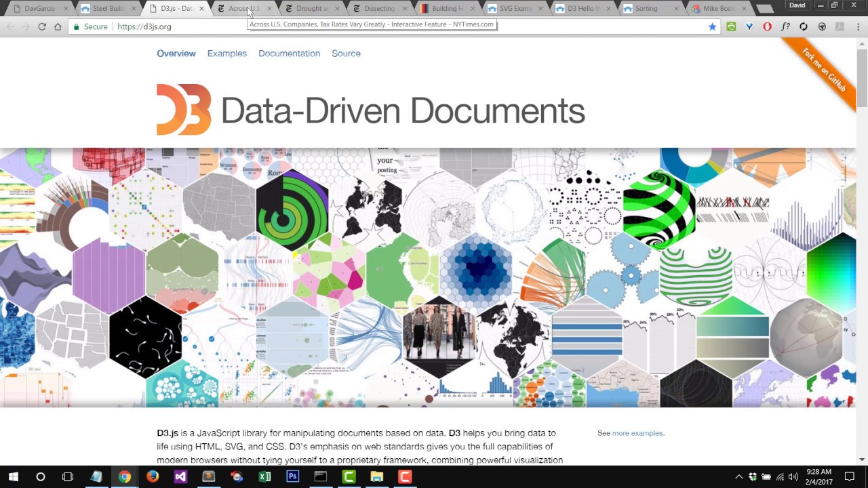
Task: Open the green-black spiral globe hexagon
Action: coord(659,210)
